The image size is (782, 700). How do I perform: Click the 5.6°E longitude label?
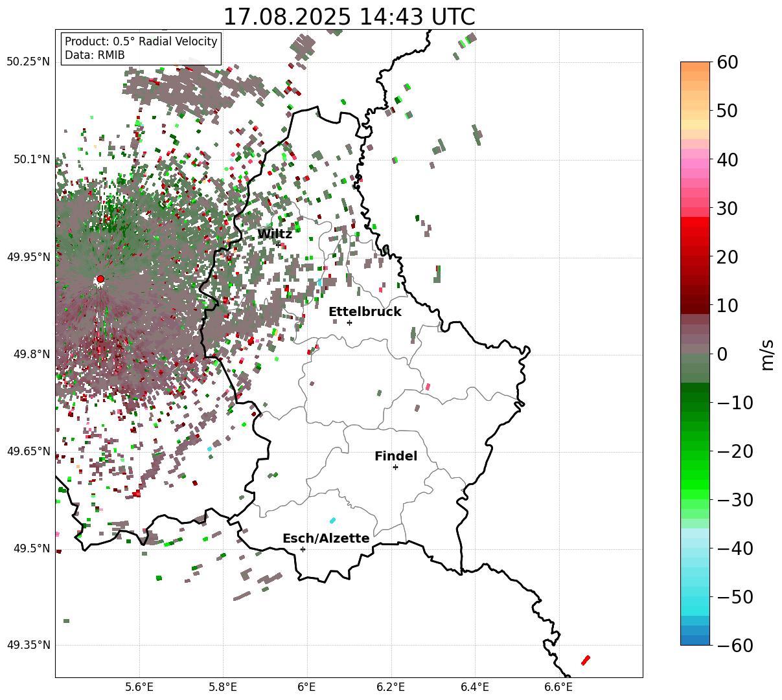pos(139,687)
